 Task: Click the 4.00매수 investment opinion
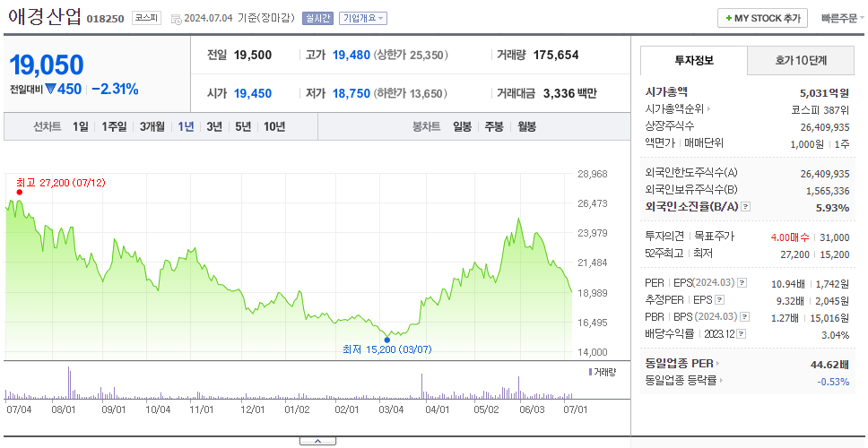click(x=789, y=237)
